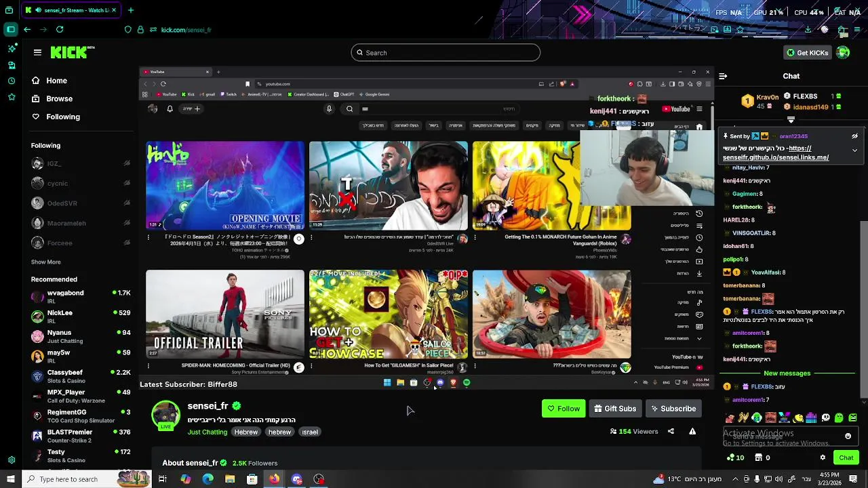The width and height of the screenshot is (868, 488).
Task: Mute audio on the sensei_fr tab
Action: 38,10
